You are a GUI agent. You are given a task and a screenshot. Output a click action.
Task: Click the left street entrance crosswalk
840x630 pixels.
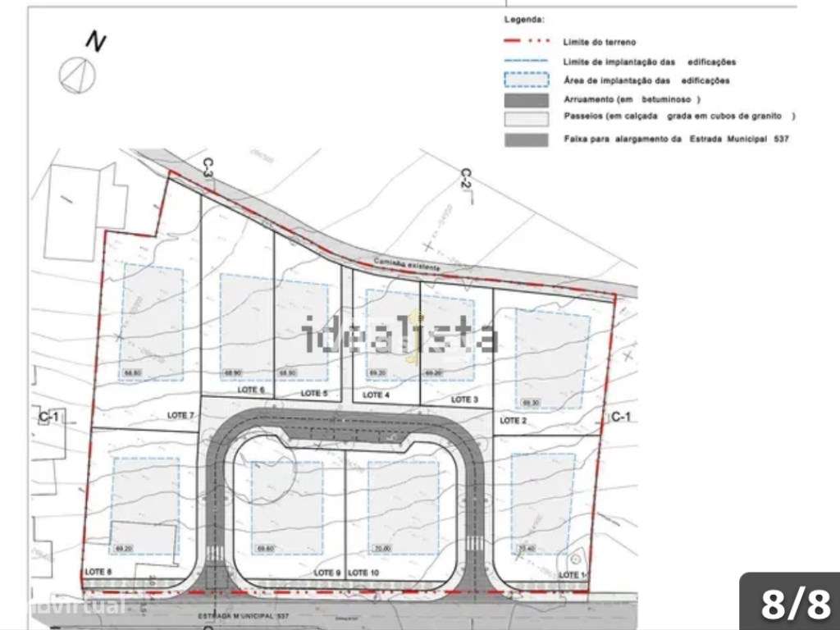tap(215, 552)
